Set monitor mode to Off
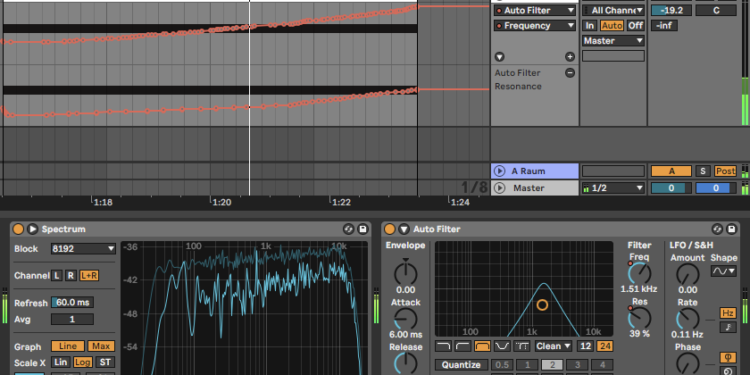 pos(636,25)
